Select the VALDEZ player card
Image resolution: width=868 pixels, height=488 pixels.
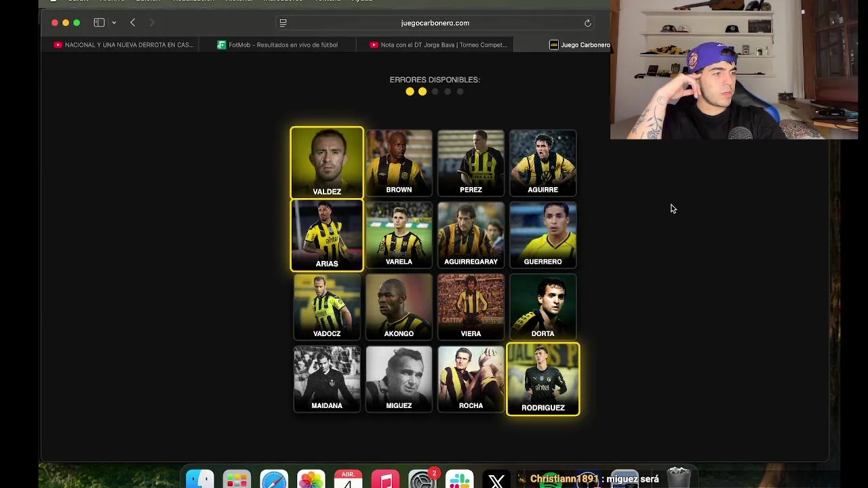[327, 163]
